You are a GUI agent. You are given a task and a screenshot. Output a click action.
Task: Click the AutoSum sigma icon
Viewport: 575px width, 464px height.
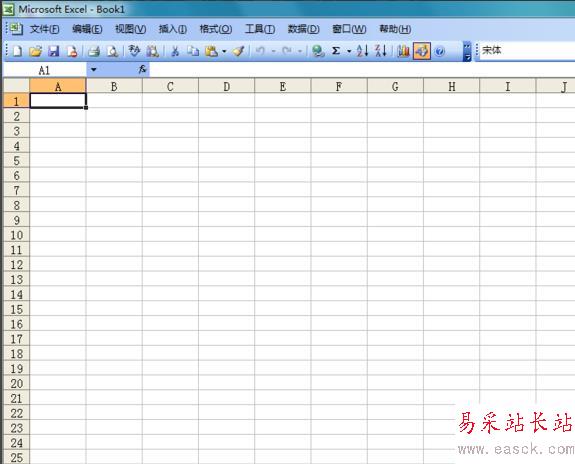(x=336, y=51)
